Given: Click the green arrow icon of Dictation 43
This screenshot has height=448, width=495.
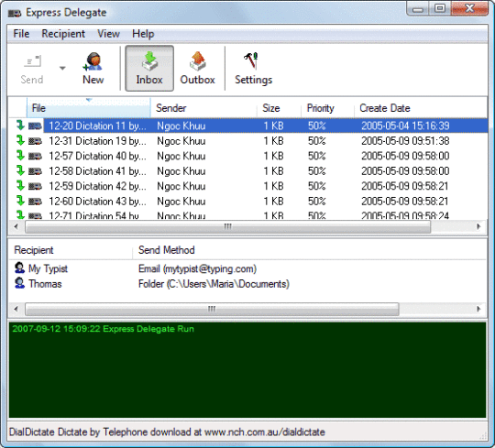Looking at the screenshot, I should pyautogui.click(x=20, y=201).
